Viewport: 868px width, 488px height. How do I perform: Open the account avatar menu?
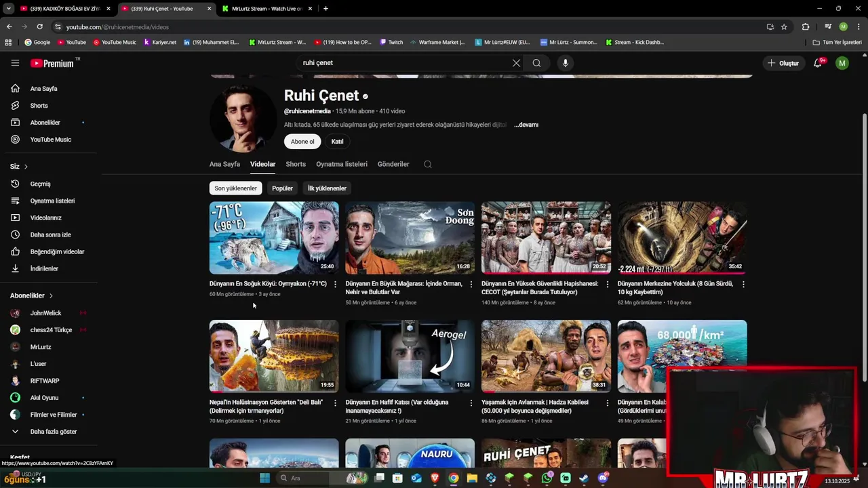click(842, 63)
